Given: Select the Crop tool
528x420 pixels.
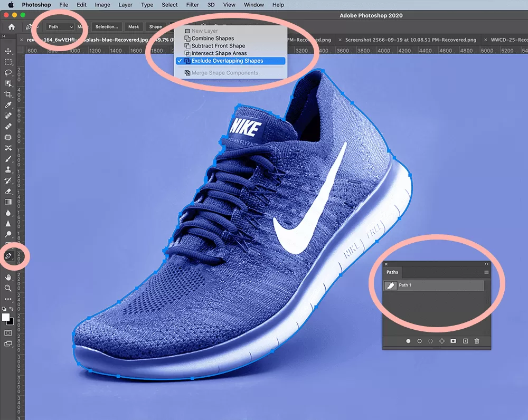Looking at the screenshot, I should pyautogui.click(x=8, y=94).
